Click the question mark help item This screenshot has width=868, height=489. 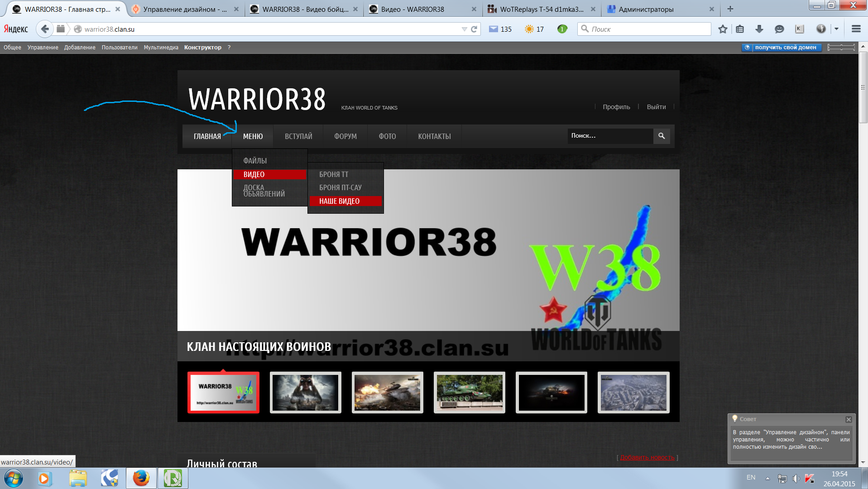click(229, 48)
